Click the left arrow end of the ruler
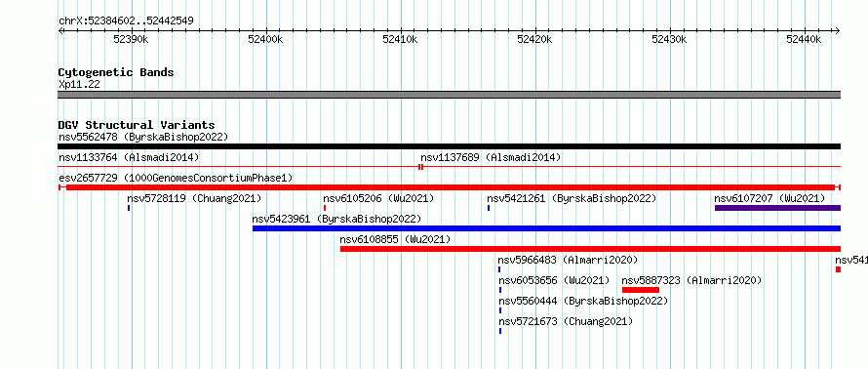This screenshot has height=369, width=868. click(60, 30)
